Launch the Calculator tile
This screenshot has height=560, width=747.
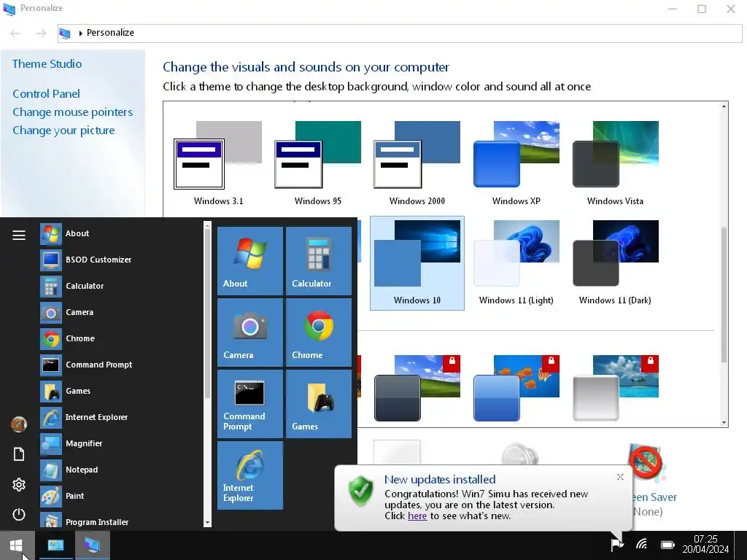(319, 260)
